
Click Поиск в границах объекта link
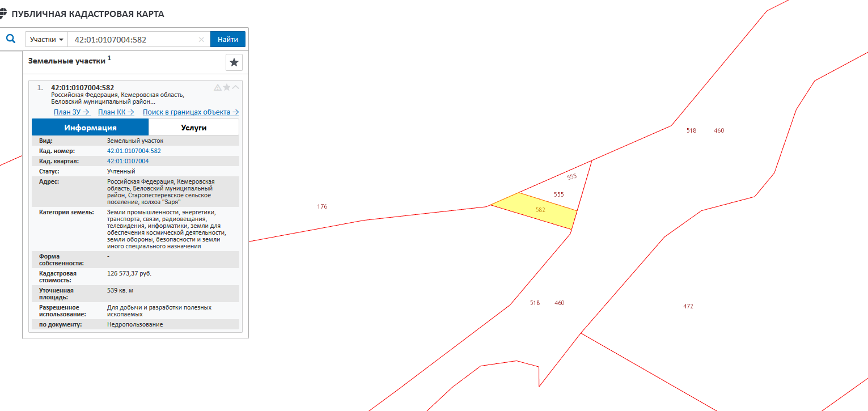[191, 112]
